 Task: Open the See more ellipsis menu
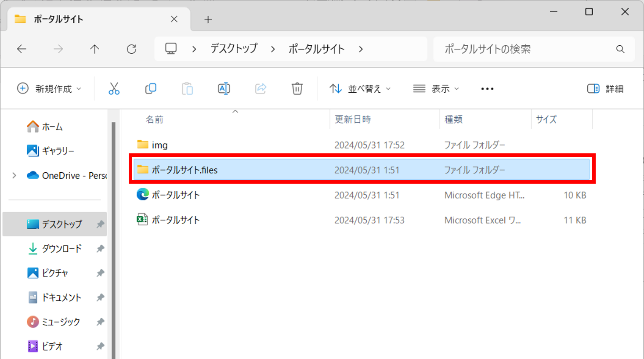[487, 89]
